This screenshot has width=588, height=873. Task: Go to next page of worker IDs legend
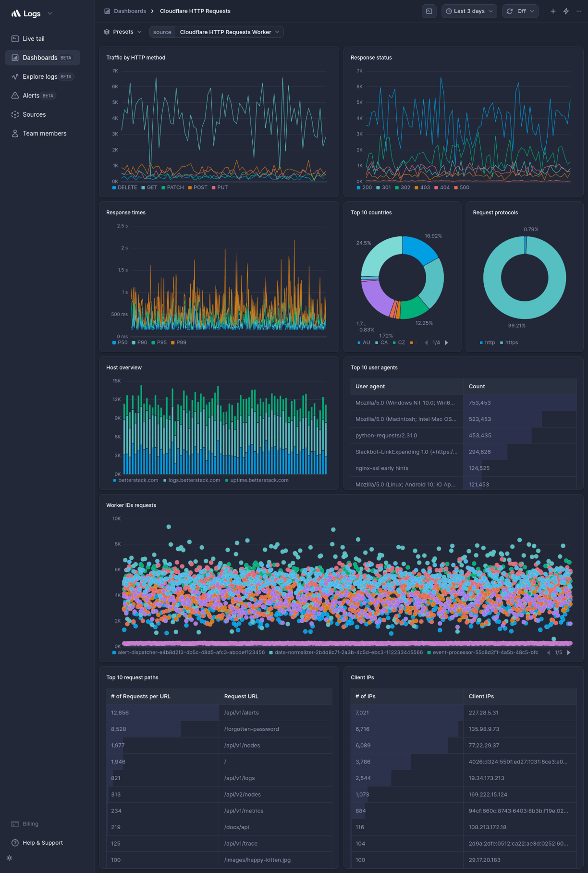[569, 652]
